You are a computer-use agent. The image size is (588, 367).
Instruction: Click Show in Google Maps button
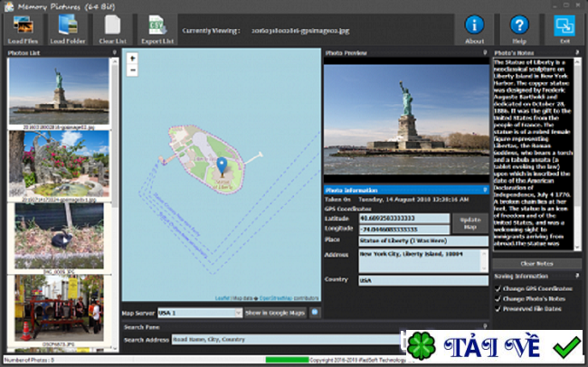pos(275,313)
